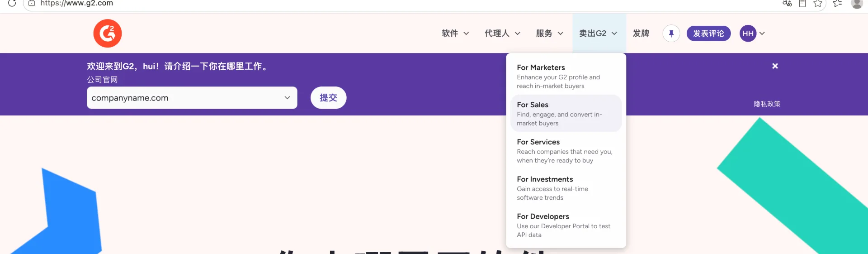Open the companyname.com combo box
The height and width of the screenshot is (254, 868).
point(192,98)
